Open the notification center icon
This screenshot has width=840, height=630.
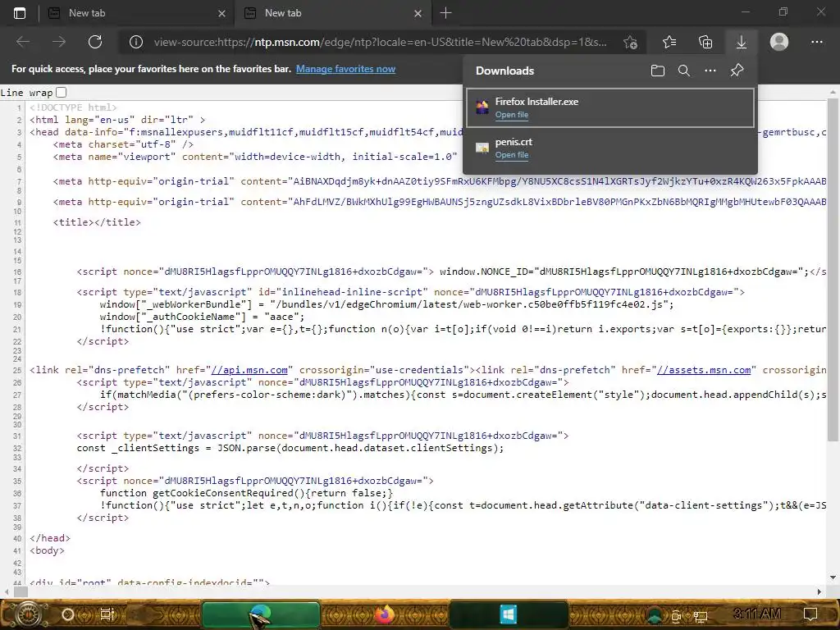click(810, 614)
